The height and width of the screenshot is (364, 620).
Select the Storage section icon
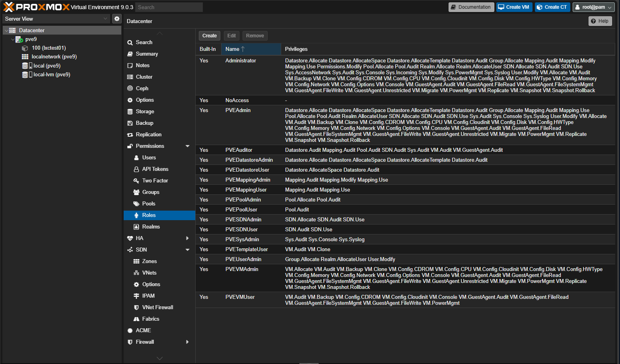pos(130,112)
